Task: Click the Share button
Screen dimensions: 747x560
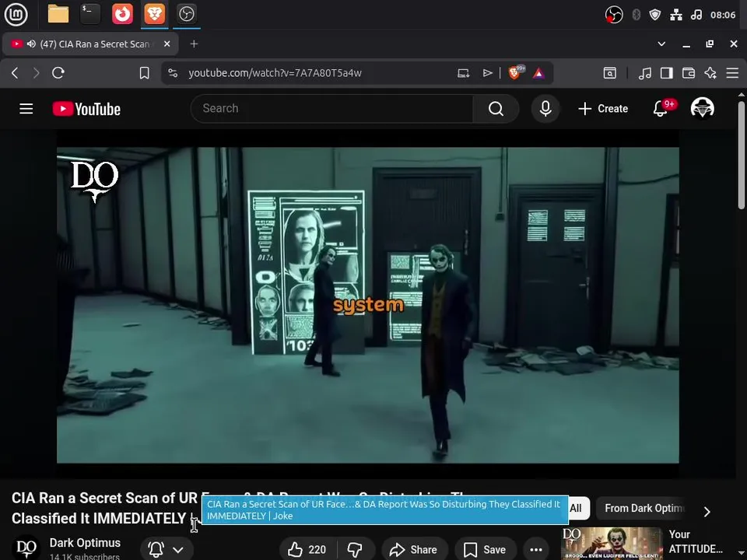Action: click(413, 550)
